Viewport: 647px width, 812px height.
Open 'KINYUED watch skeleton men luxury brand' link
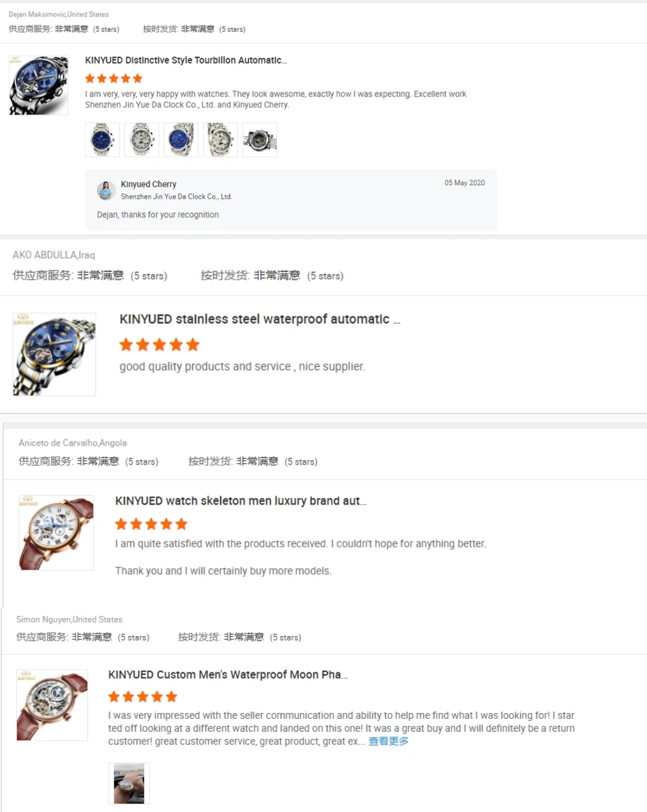pos(240,501)
